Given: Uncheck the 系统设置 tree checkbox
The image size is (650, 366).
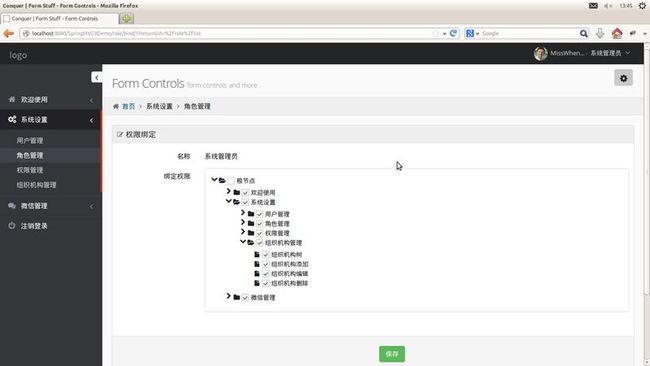Looking at the screenshot, I should click(245, 202).
